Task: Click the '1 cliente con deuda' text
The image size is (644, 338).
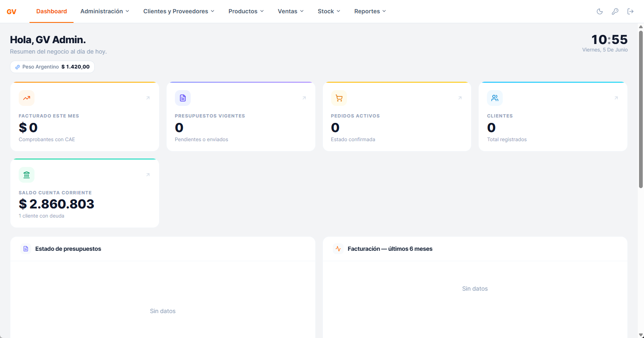Action: coord(42,216)
